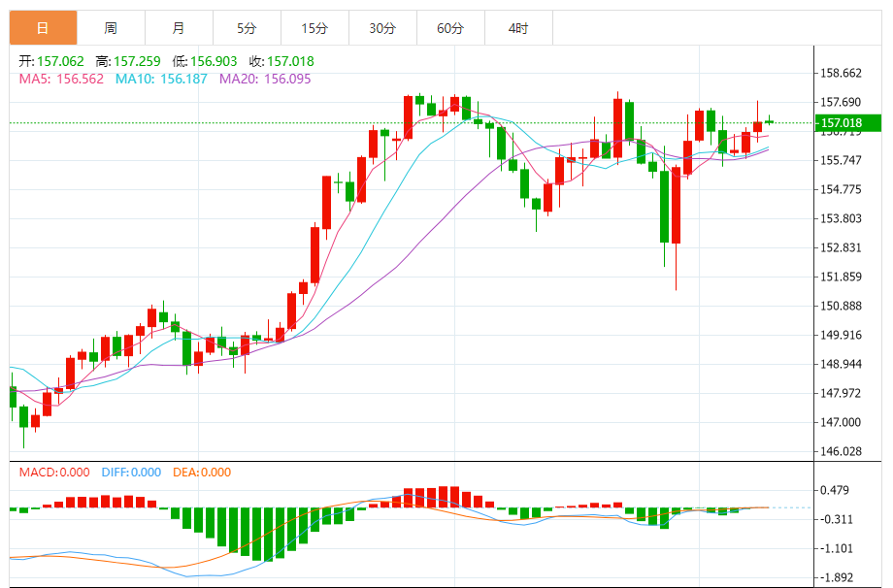893x588 pixels.
Task: Click the -1.892 MACD axis label
Action: coord(836,577)
